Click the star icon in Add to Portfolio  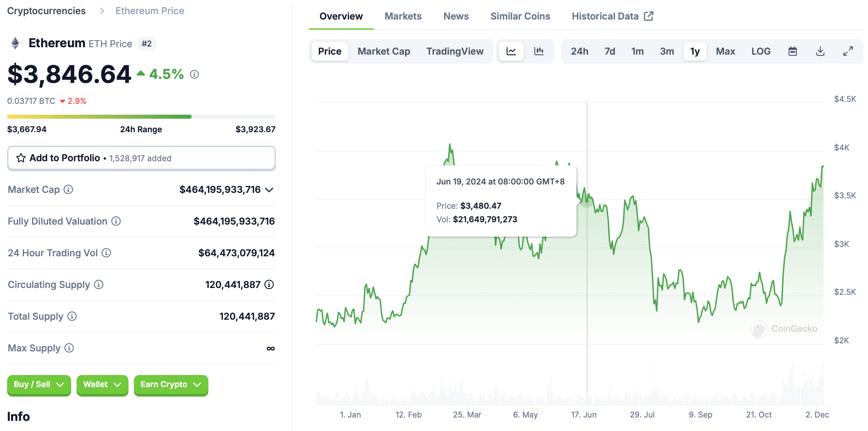click(21, 158)
